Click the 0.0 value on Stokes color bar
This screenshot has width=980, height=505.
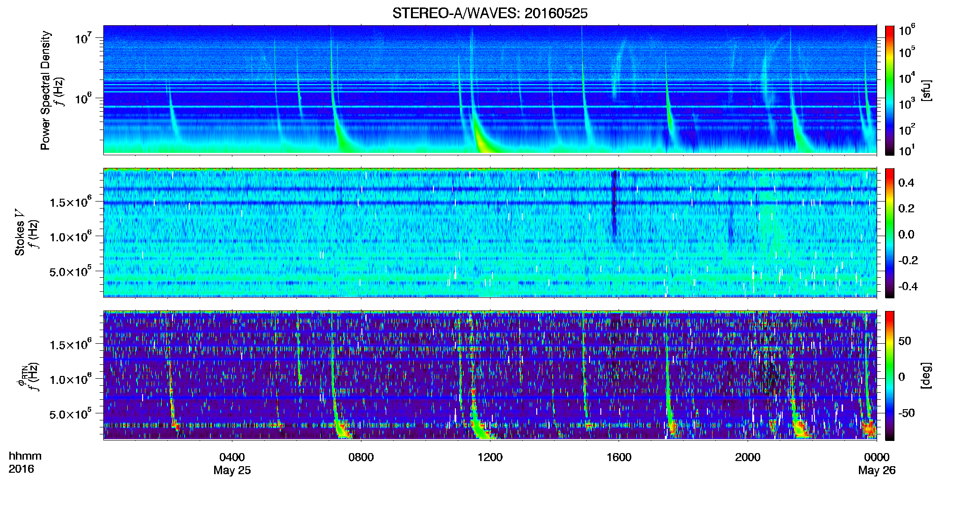(906, 234)
